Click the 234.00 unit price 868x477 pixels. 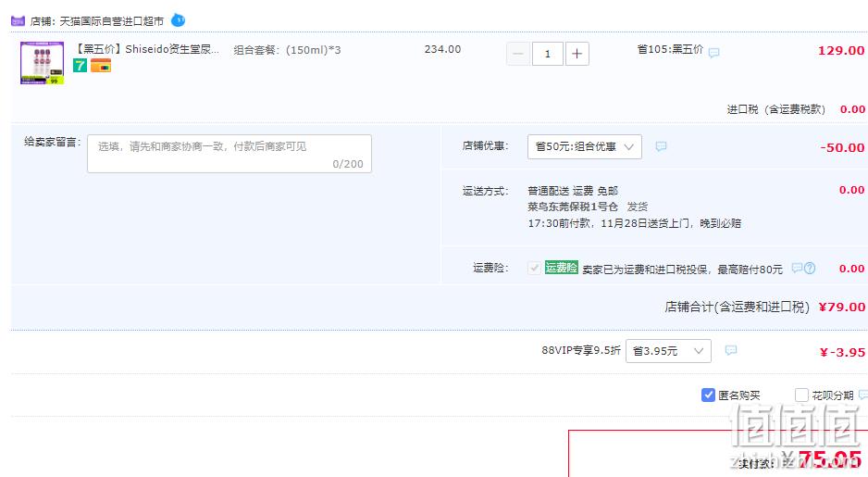point(443,49)
